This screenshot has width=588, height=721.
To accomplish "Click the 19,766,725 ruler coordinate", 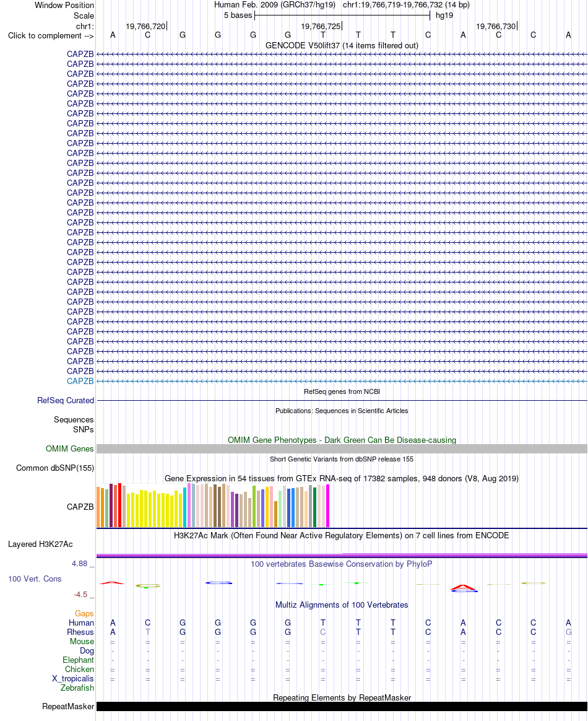I will (321, 26).
